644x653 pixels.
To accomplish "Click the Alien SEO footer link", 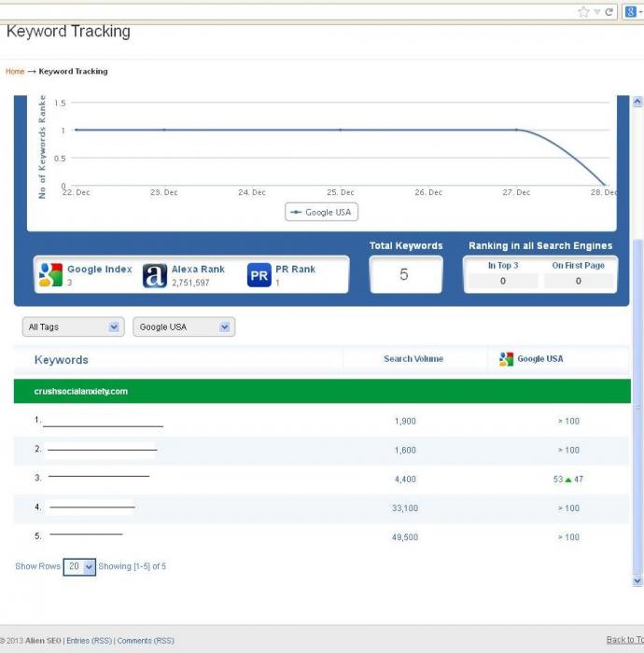I will pos(43,641).
